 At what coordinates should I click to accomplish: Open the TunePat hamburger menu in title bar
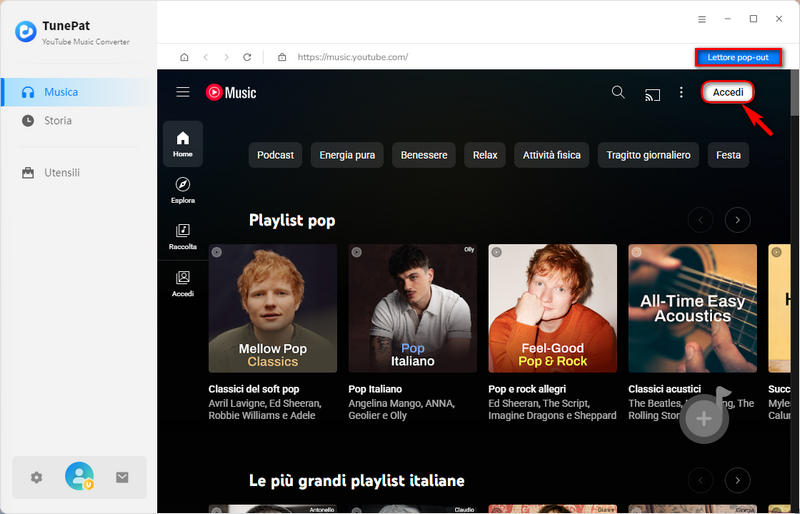702,19
